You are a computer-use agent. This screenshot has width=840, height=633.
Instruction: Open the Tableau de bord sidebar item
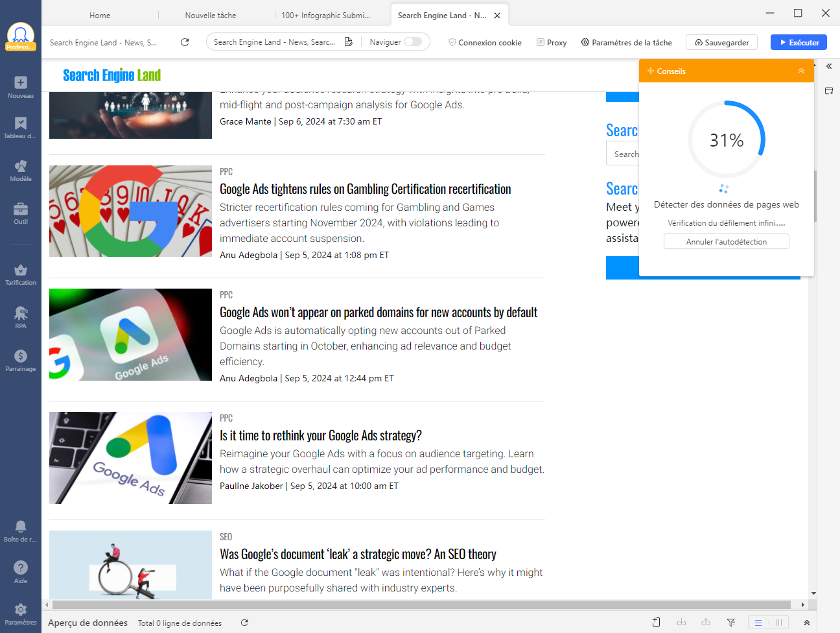point(21,128)
